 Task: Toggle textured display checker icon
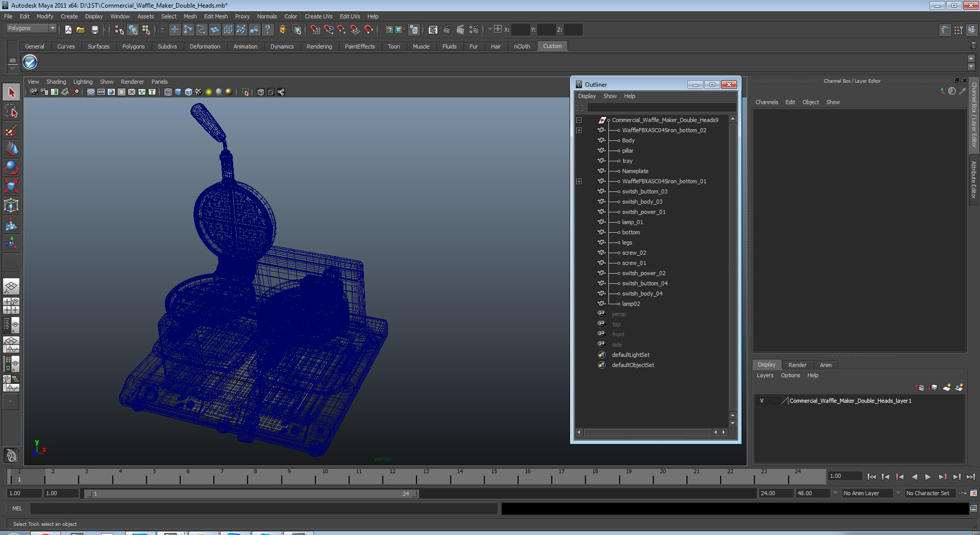tap(199, 92)
